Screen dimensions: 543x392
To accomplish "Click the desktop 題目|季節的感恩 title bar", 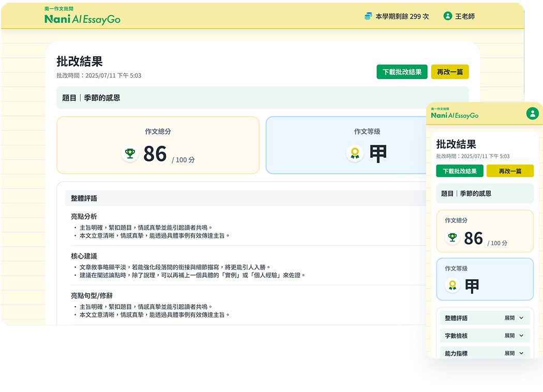I will tap(263, 98).
